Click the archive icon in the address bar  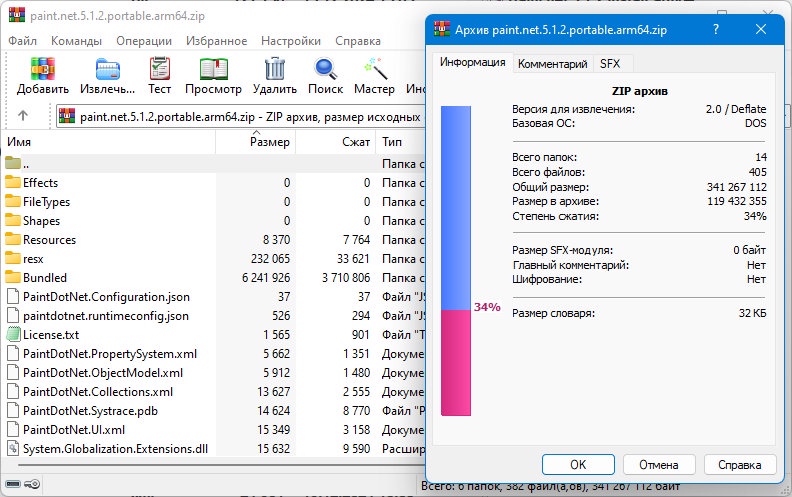[67, 116]
